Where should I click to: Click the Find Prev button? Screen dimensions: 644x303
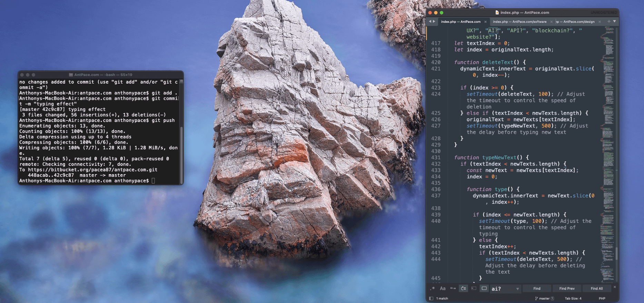(x=567, y=288)
